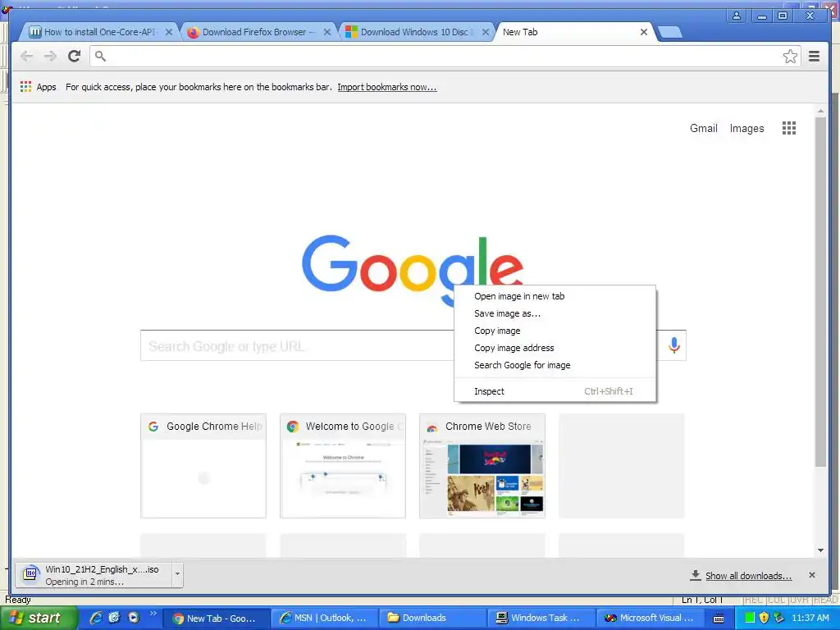Click the page's vertical scrollbar thumb

click(820, 292)
